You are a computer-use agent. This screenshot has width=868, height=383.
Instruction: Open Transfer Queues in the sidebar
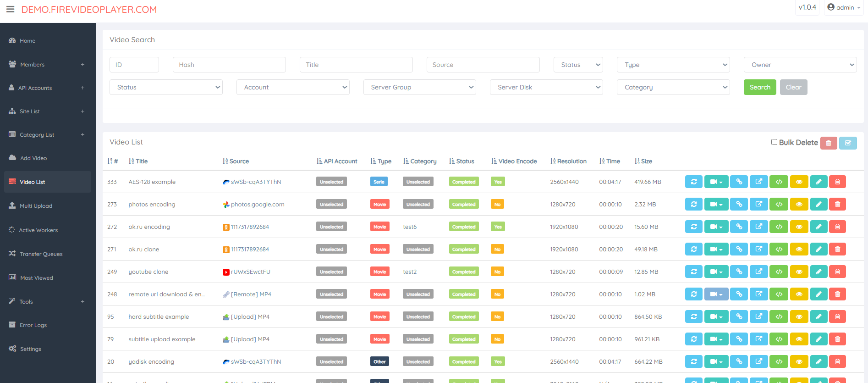(x=41, y=254)
